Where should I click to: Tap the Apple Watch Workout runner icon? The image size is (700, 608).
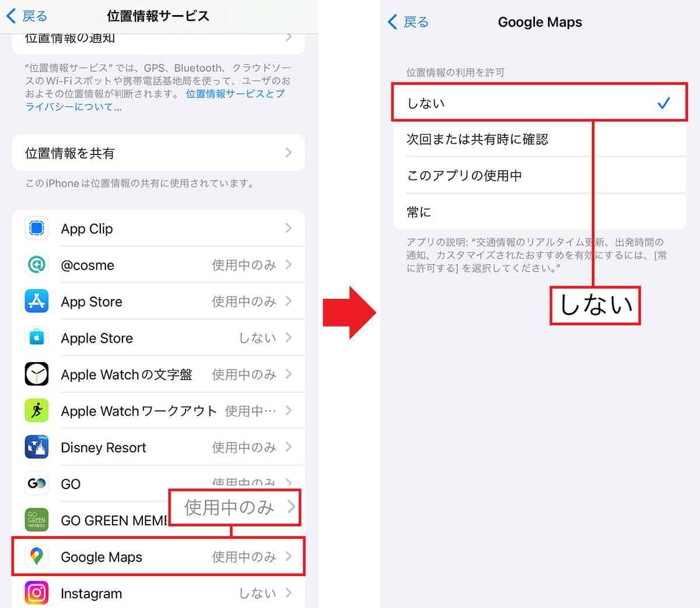[x=37, y=411]
